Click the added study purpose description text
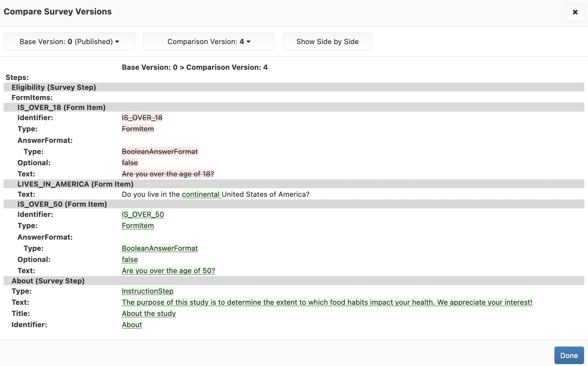Viewport: 588px width, 366px height. pyautogui.click(x=327, y=302)
